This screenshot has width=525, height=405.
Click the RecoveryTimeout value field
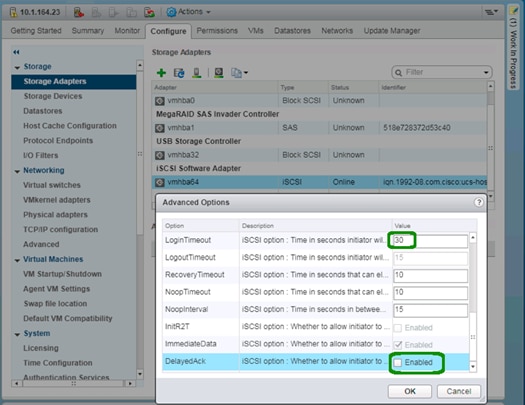[430, 275]
